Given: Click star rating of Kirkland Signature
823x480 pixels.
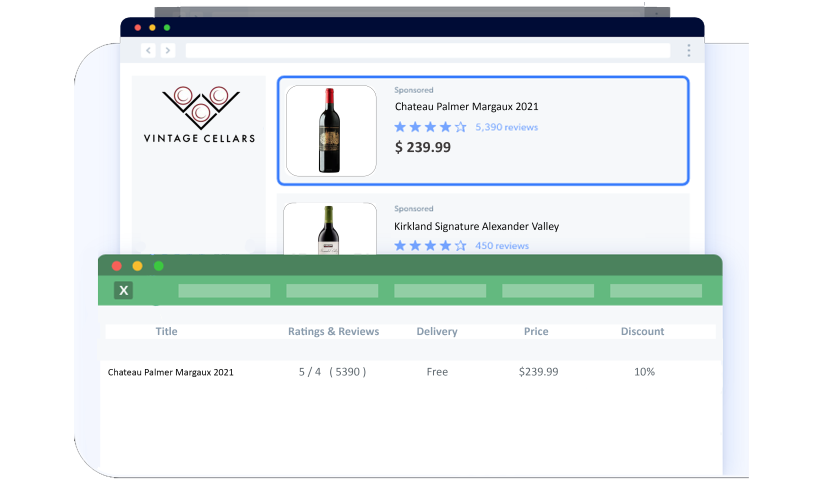Looking at the screenshot, I should pos(430,246).
